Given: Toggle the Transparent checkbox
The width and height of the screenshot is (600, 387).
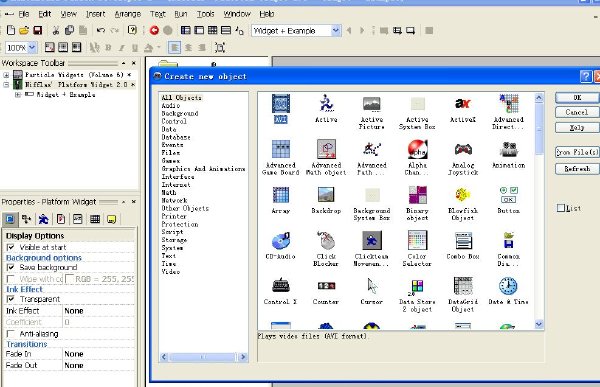Looking at the screenshot, I should [x=11, y=299].
